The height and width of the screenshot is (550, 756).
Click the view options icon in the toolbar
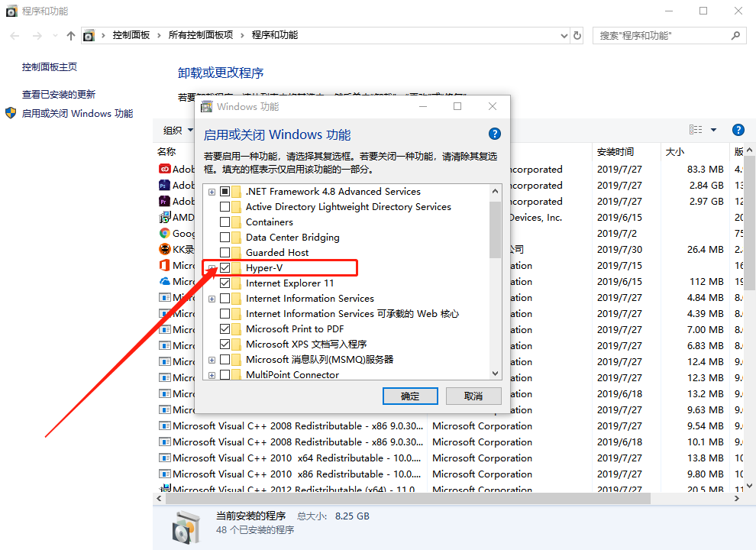696,130
